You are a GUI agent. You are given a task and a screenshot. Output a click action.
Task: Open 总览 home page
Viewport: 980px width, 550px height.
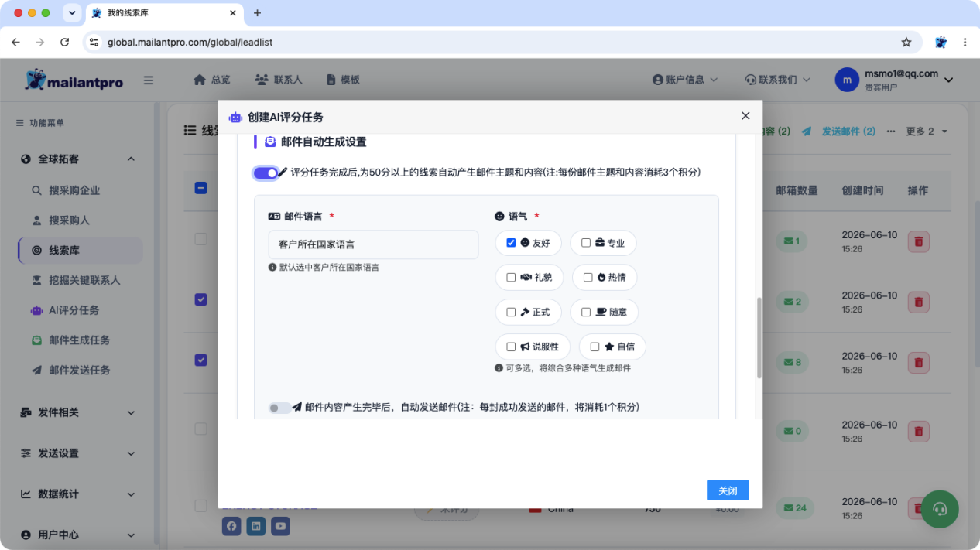pyautogui.click(x=211, y=80)
